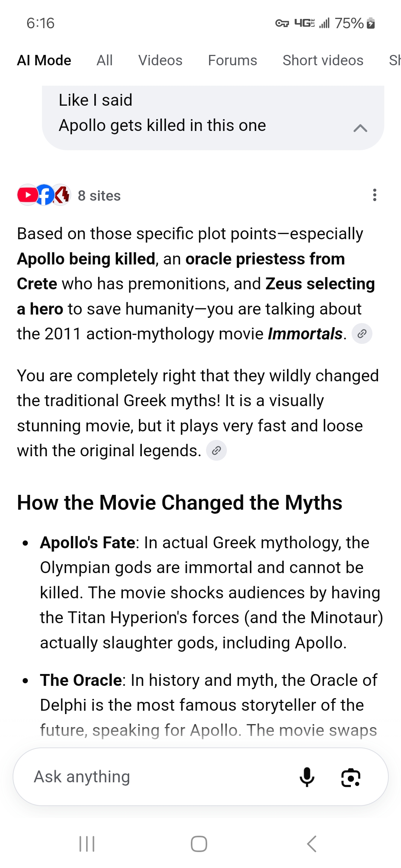Tap the microphone voice search icon
The width and height of the screenshot is (401, 868).
click(x=307, y=777)
